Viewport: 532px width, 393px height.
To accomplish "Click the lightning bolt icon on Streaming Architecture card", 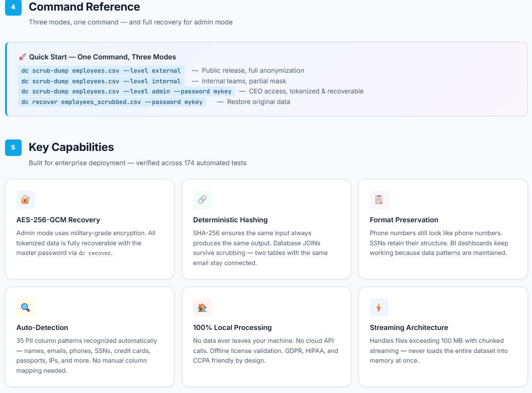I will click(379, 307).
